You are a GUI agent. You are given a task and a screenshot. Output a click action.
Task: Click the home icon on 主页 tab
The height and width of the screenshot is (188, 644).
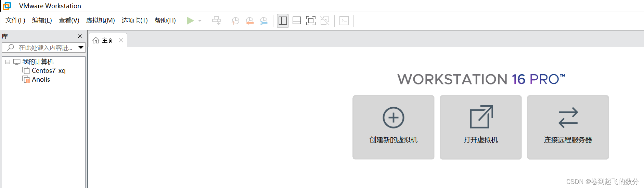click(96, 40)
